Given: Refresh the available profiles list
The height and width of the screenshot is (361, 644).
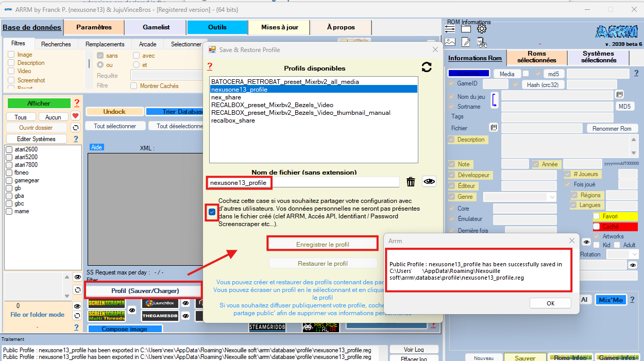Looking at the screenshot, I should coord(426,67).
